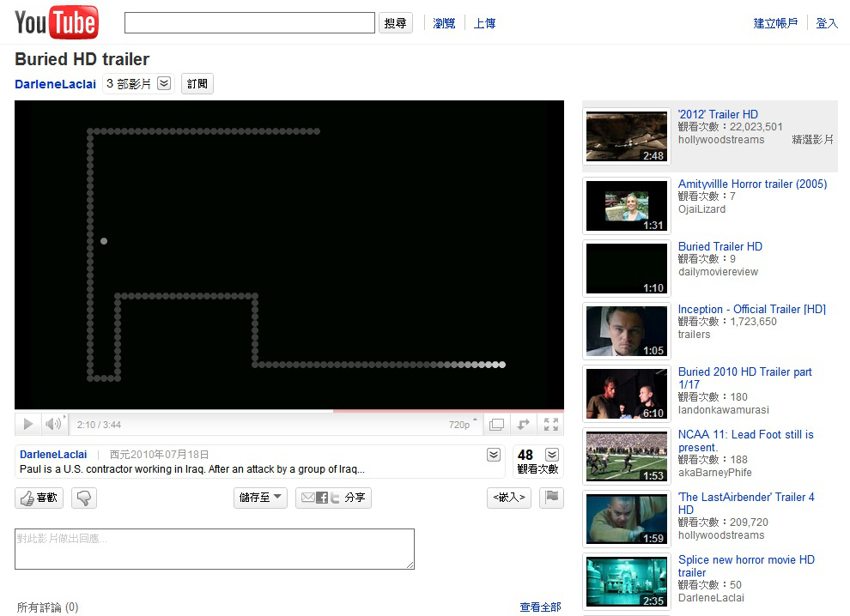Click the Facebook icon in share button
Viewport: 850px width, 616px height.
[x=321, y=498]
